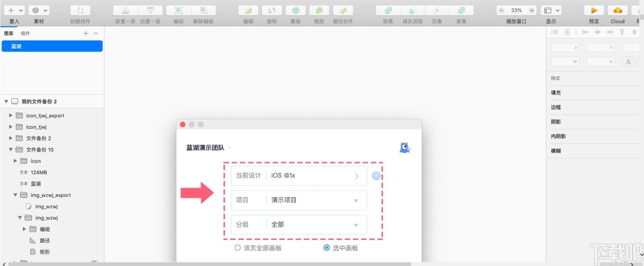Click the Send Backward (后置一层) icon

tap(151, 10)
